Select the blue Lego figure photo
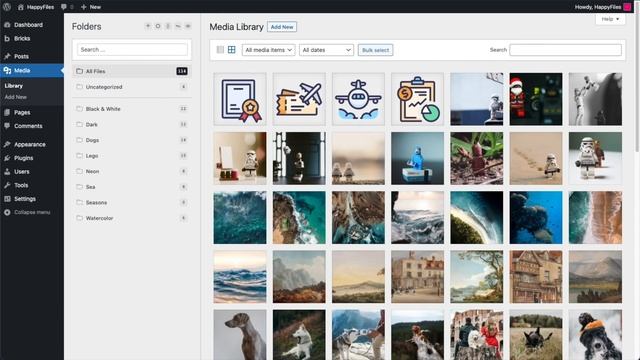Screen dimensions: 640x360 [x=418, y=158]
